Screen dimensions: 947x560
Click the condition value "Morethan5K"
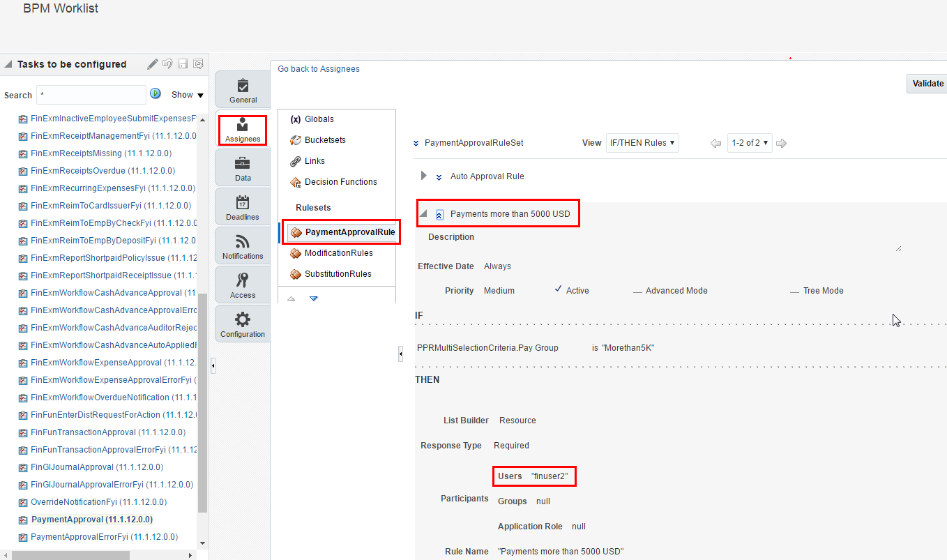(628, 348)
